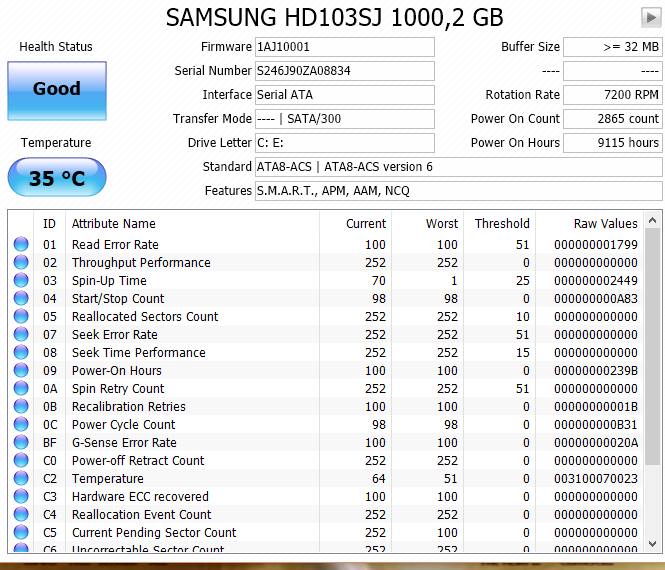The height and width of the screenshot is (570, 665).
Task: Click the Rotation Rate field 7200 RPM
Action: [612, 95]
